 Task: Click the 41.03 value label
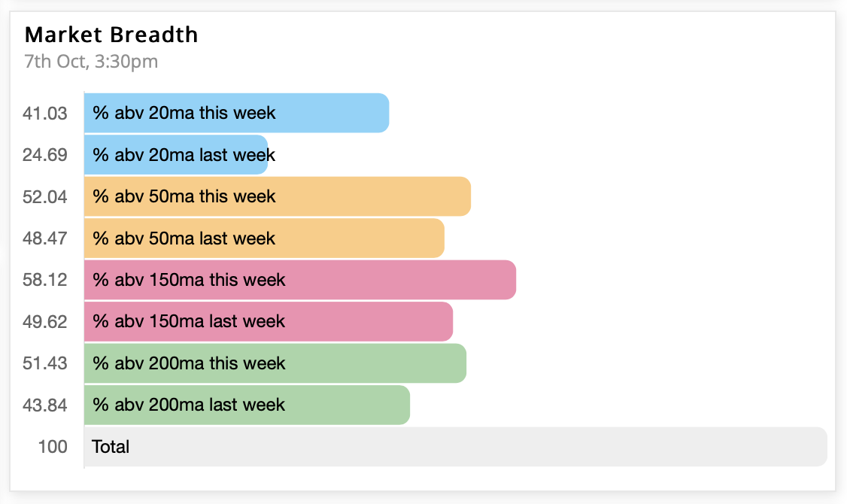(45, 114)
